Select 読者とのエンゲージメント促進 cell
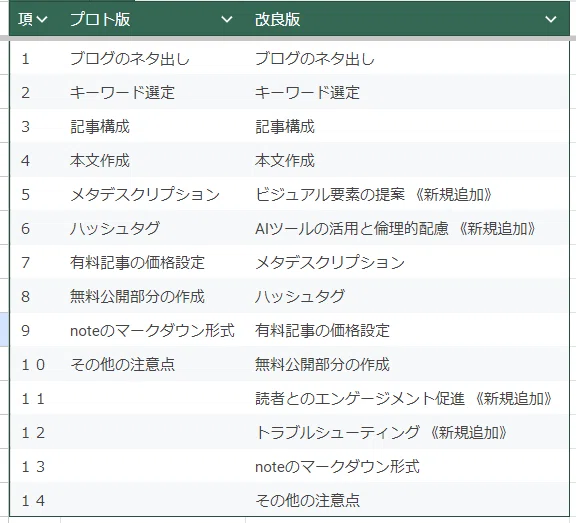 pyautogui.click(x=407, y=398)
